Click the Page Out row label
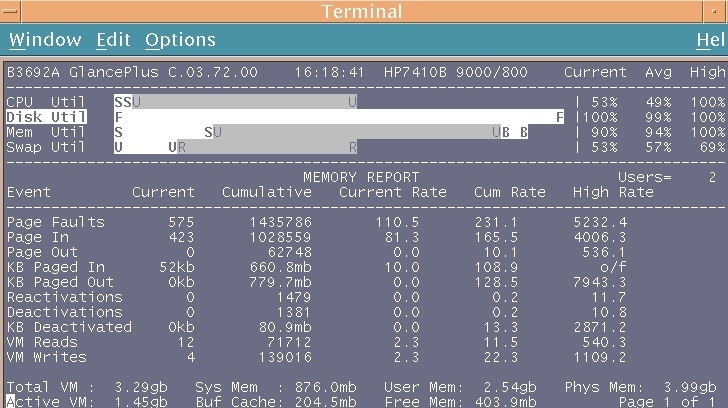The width and height of the screenshot is (728, 408). pos(42,252)
